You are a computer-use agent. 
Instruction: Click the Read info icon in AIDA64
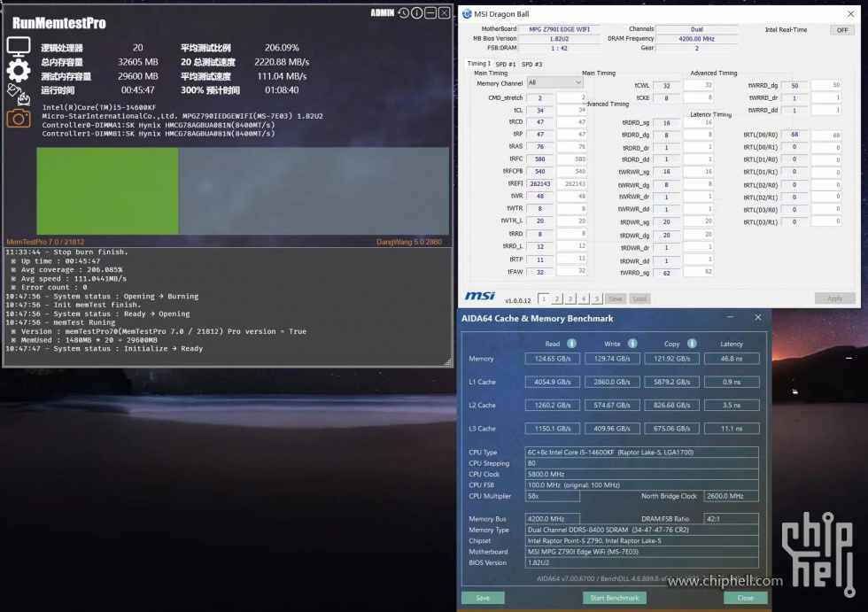coord(571,344)
